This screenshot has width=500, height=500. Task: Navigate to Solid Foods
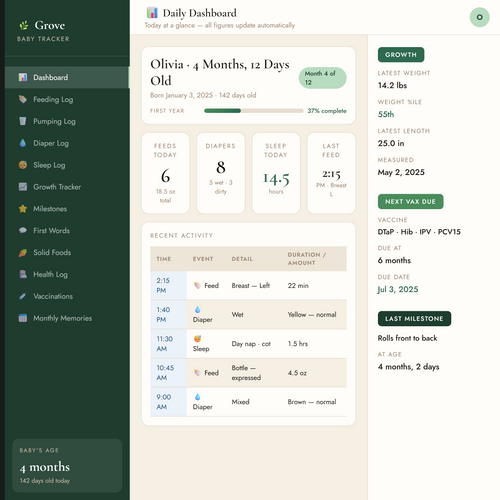tap(67, 252)
